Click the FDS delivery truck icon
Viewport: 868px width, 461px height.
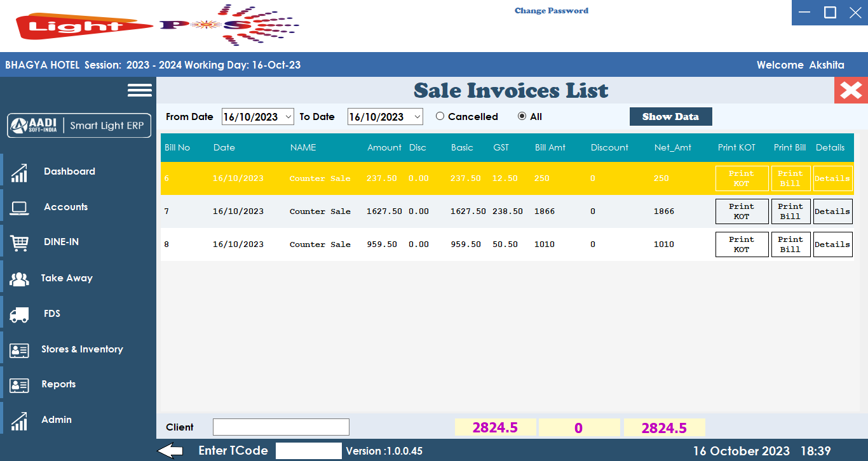[x=20, y=314]
